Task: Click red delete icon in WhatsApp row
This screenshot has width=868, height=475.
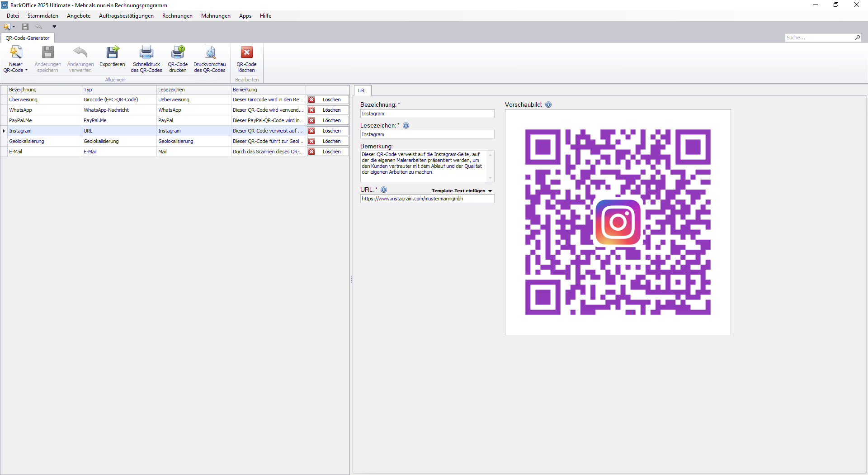Action: pyautogui.click(x=311, y=110)
